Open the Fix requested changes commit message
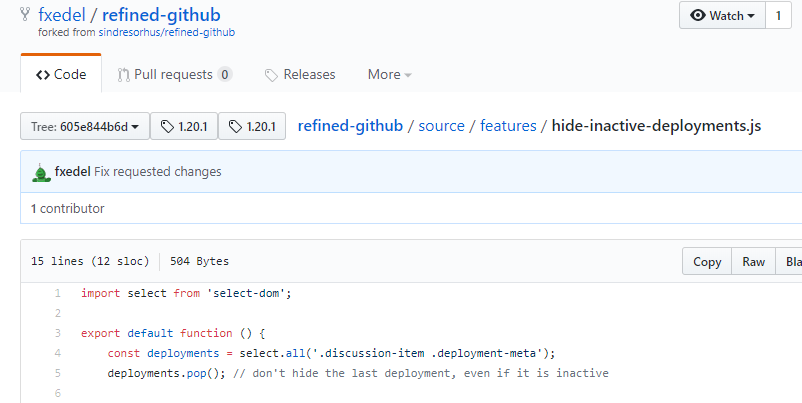Viewport: 802px width, 403px height. (x=158, y=172)
